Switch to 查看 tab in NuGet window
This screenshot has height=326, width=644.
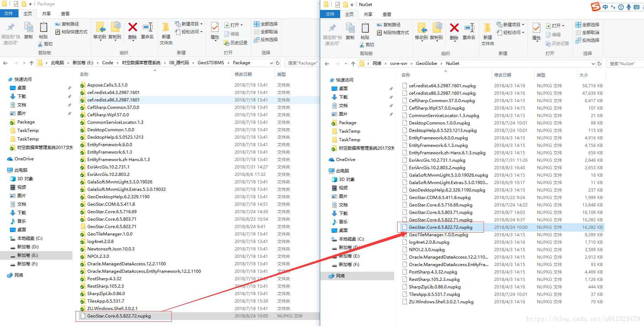pos(387,14)
